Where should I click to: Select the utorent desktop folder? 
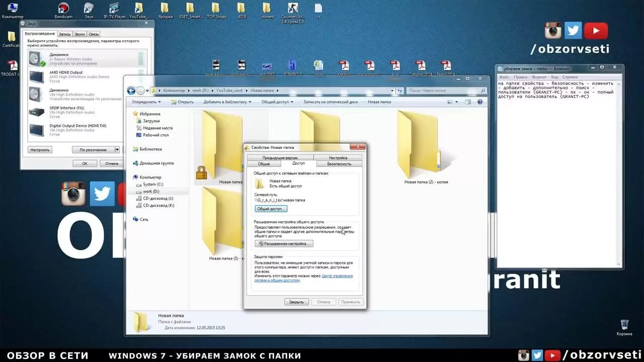pos(267,10)
